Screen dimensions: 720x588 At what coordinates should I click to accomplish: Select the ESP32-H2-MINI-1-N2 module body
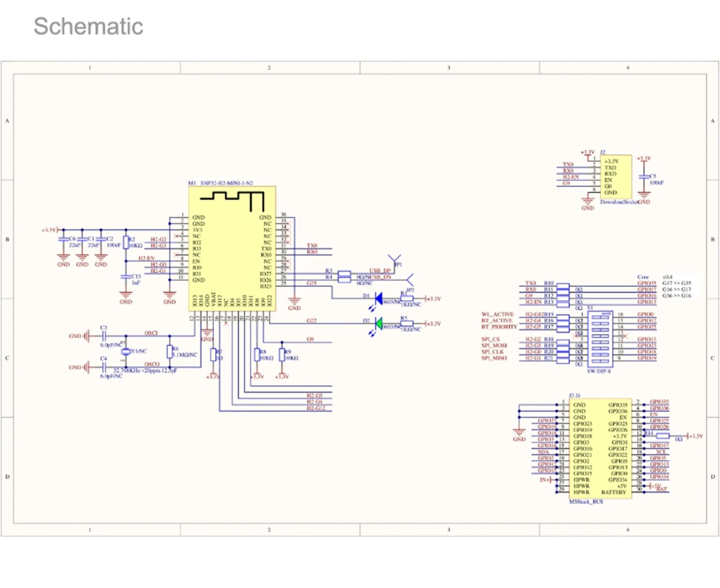click(232, 248)
